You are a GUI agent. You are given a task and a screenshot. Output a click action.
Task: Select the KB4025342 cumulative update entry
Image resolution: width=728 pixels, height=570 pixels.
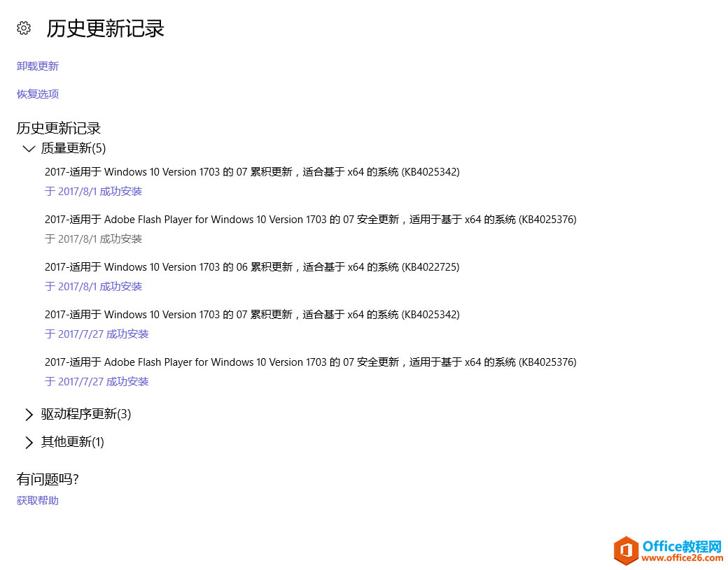point(252,171)
